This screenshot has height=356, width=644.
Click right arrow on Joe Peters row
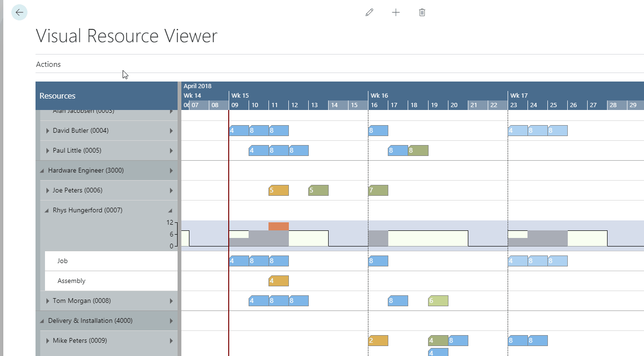pyautogui.click(x=171, y=191)
